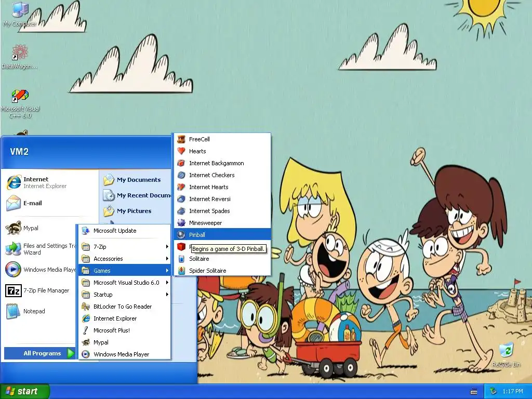Open BitLocker To Go Reader

[125, 307]
